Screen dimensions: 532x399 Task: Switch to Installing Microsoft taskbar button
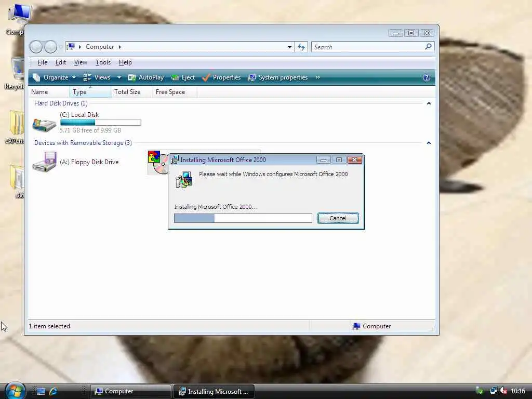(x=214, y=392)
